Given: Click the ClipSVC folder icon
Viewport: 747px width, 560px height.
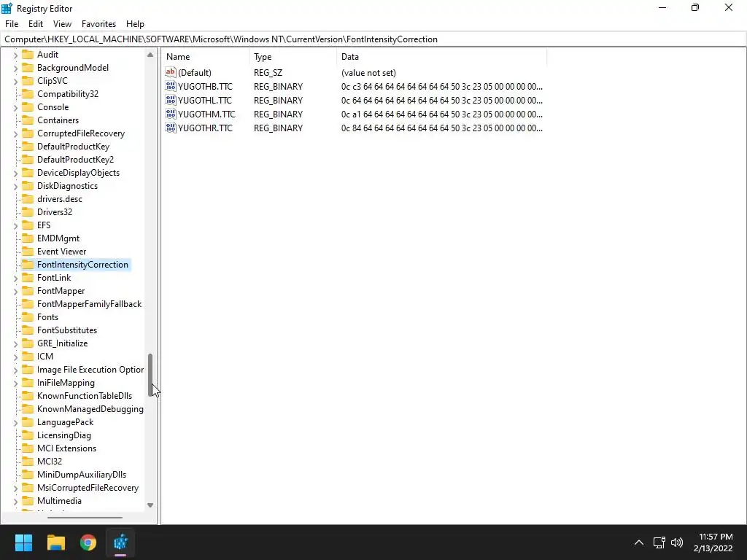Looking at the screenshot, I should (x=28, y=80).
